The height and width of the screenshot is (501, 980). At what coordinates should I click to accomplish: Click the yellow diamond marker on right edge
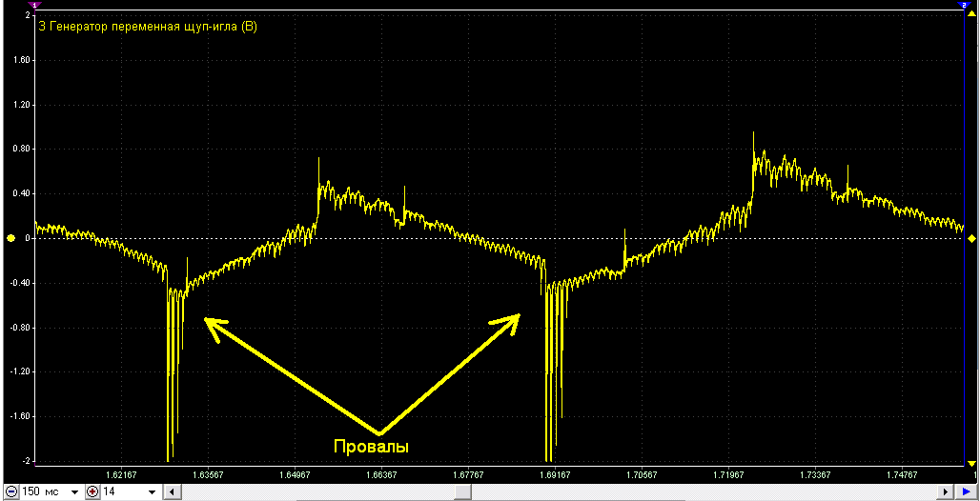pyautogui.click(x=971, y=238)
